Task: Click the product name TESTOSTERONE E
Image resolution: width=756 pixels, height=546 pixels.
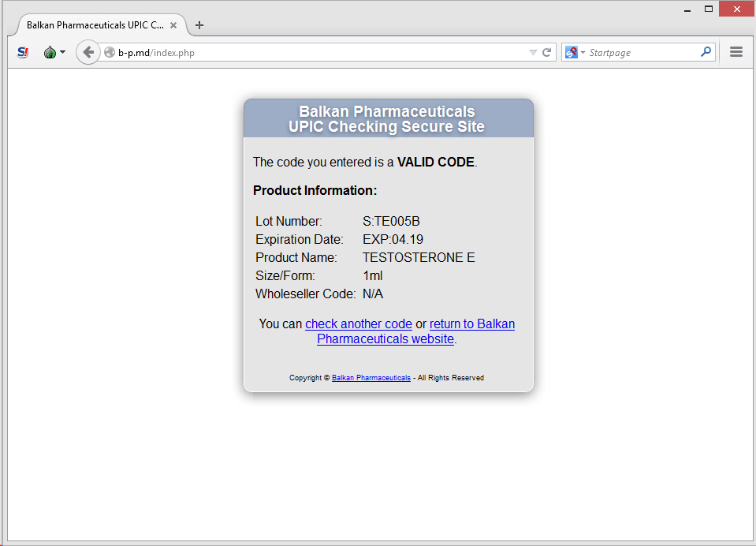Action: [419, 258]
